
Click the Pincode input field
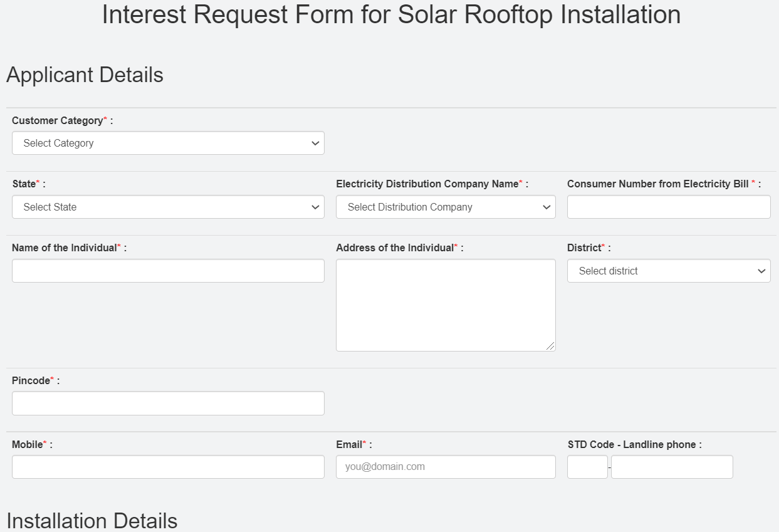coord(168,403)
